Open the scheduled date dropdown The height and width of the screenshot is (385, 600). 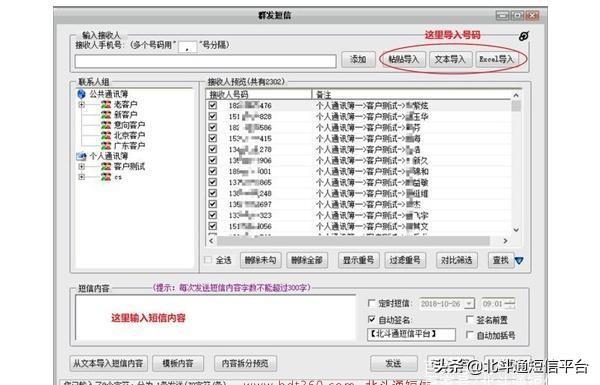click(x=469, y=304)
